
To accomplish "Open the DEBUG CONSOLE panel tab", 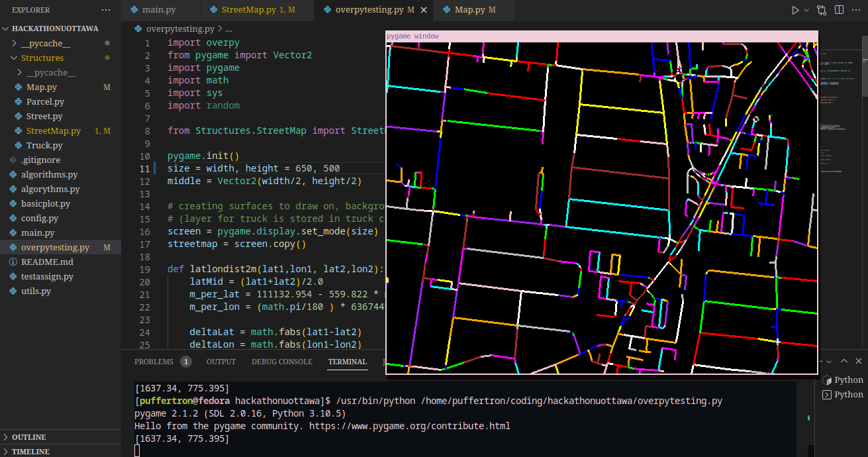I will tap(281, 362).
